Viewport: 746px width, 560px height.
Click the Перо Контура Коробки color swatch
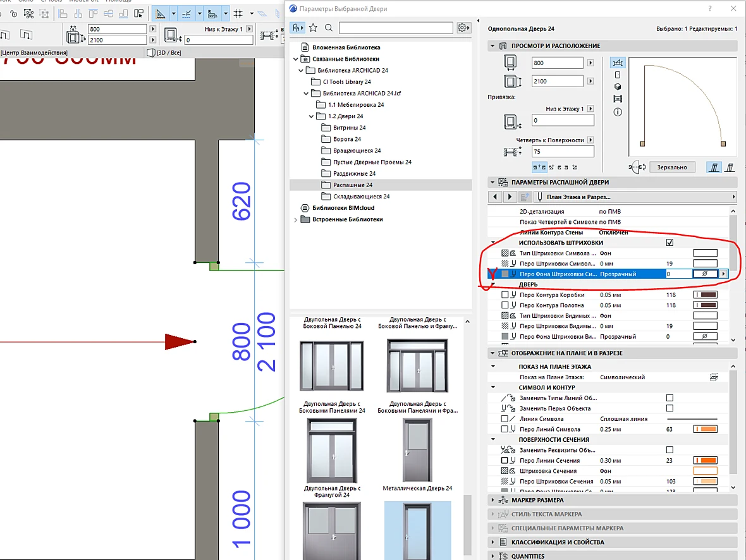(706, 295)
